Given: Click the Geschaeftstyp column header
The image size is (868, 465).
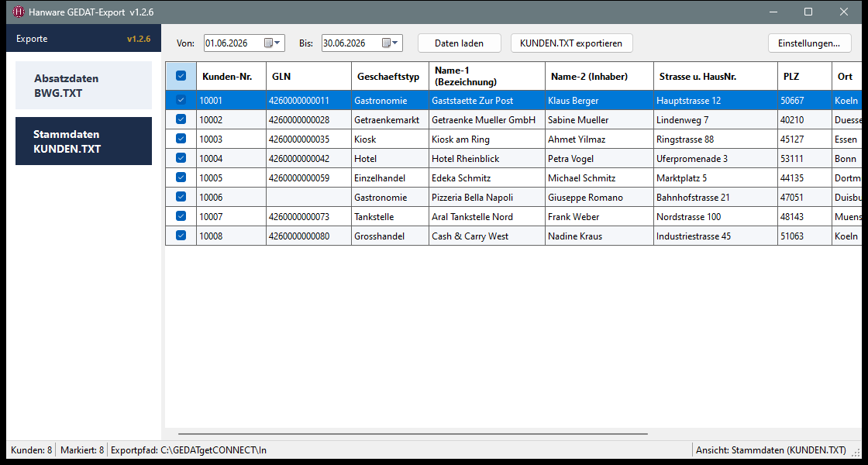Looking at the screenshot, I should pyautogui.click(x=391, y=77).
